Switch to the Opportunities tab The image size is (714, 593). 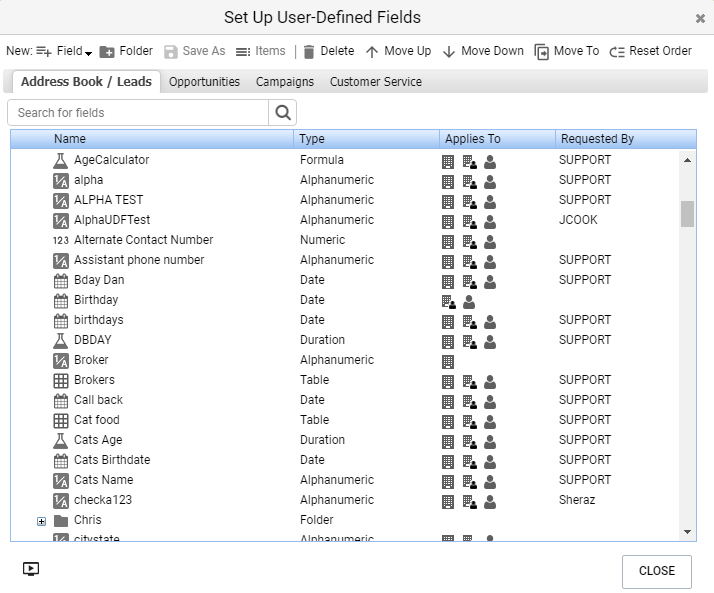click(x=204, y=82)
